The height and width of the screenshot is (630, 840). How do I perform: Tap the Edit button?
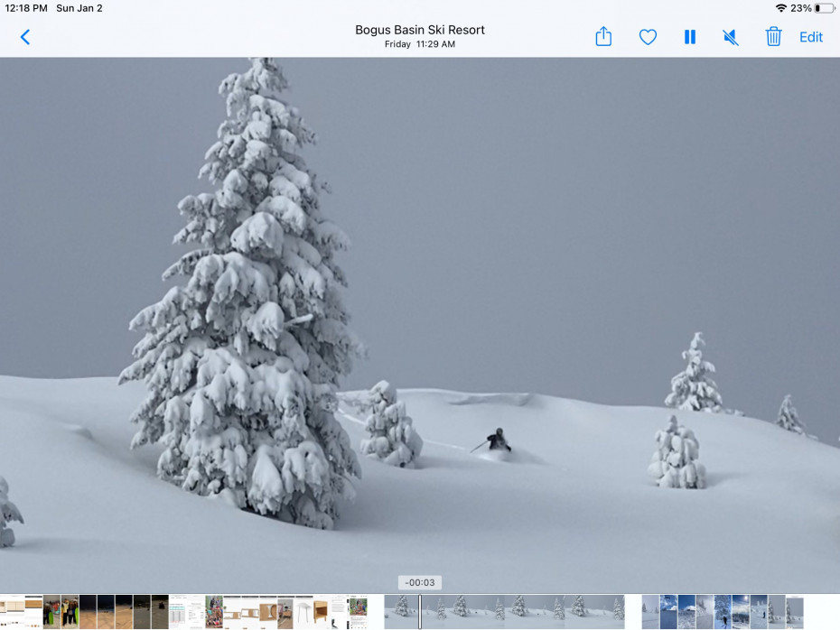click(810, 37)
